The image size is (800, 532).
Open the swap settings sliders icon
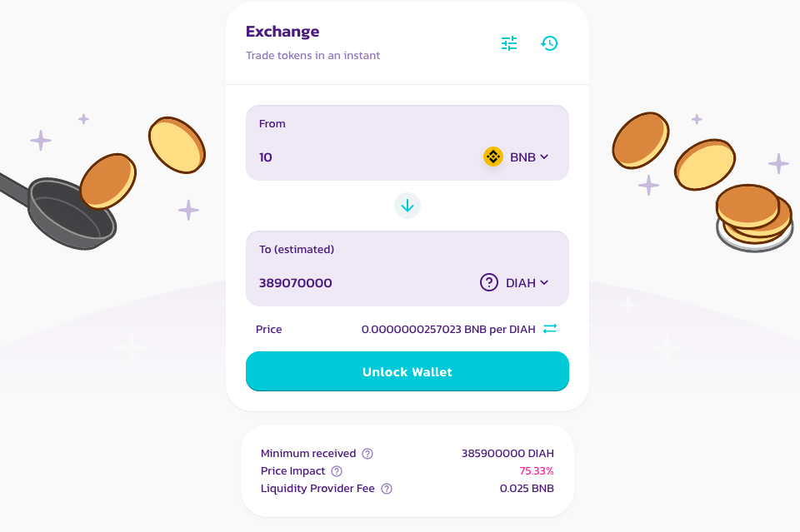[508, 43]
